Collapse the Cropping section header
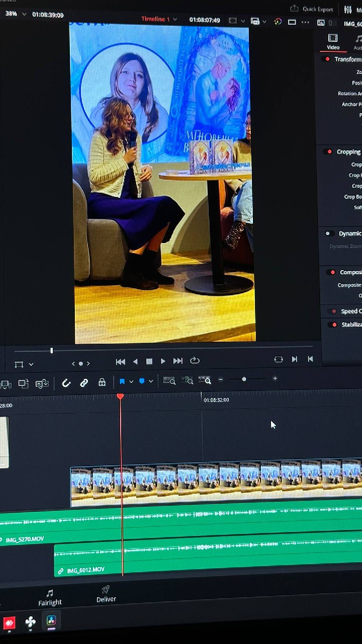The width and height of the screenshot is (362, 644). [x=349, y=151]
